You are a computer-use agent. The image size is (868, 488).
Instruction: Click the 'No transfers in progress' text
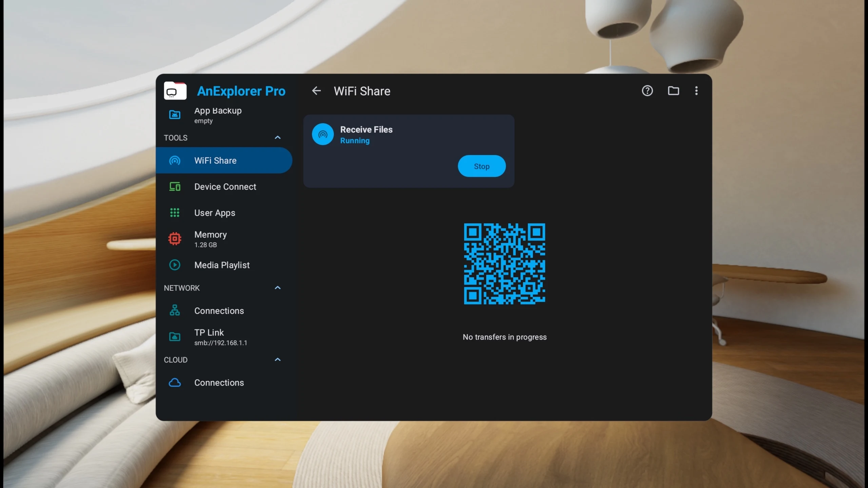pos(505,337)
